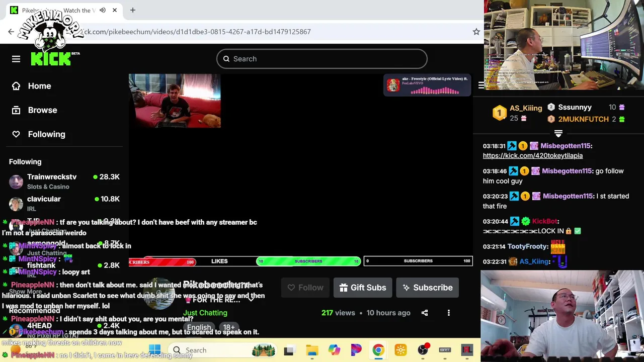The image size is (644, 362).
Task: Click the Misbegotten115 name at 03:20:23
Action: [x=568, y=196]
